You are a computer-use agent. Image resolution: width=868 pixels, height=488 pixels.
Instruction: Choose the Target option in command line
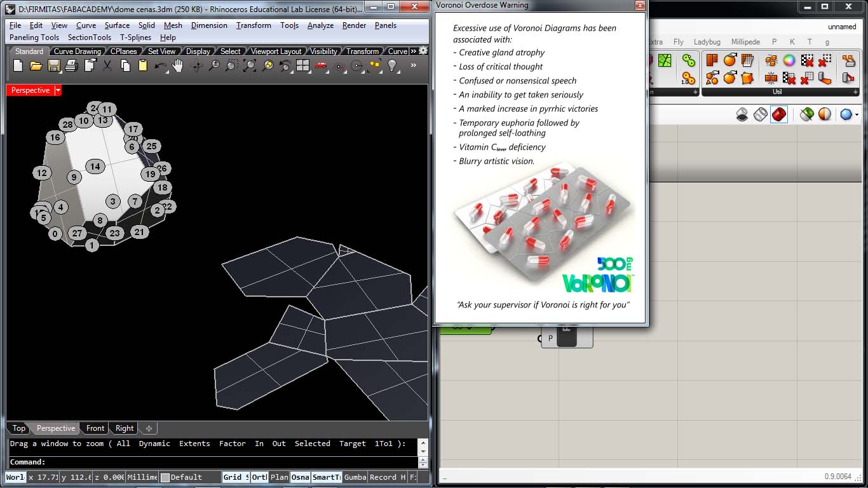pos(352,444)
